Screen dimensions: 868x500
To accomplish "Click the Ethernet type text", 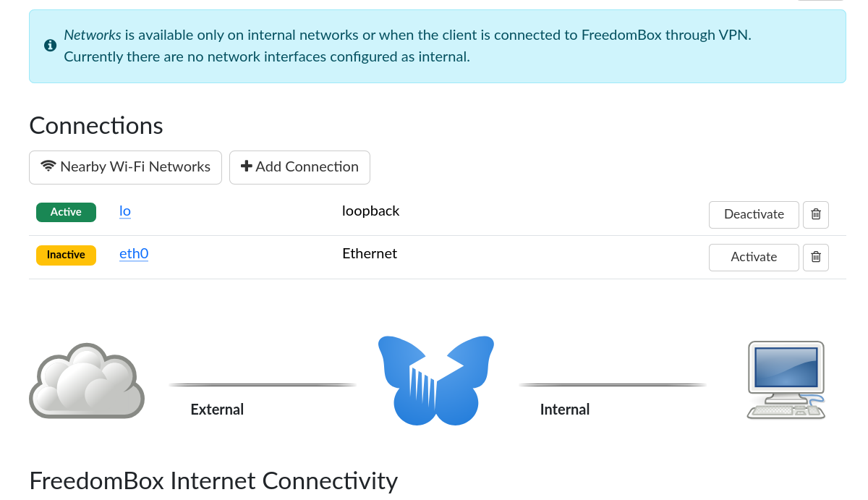I will tap(370, 254).
